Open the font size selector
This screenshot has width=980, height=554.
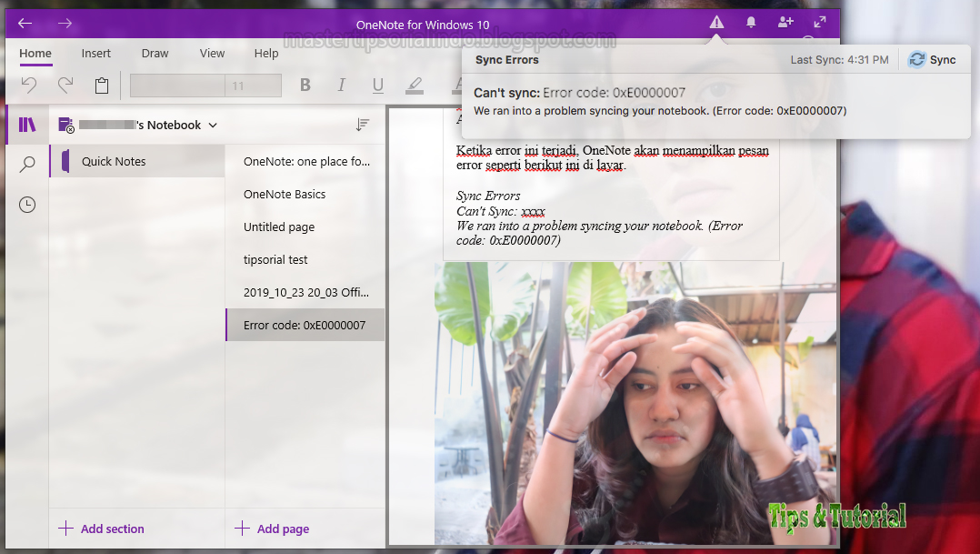[205, 85]
